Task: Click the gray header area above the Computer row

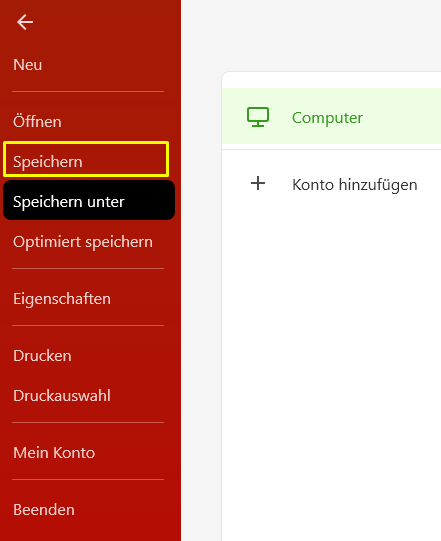Action: 311,35
